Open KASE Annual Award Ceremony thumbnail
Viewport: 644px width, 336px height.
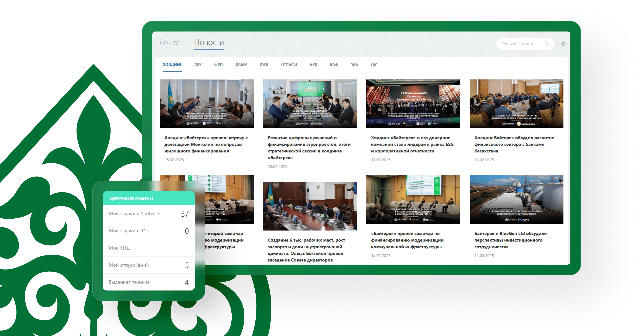(413, 104)
